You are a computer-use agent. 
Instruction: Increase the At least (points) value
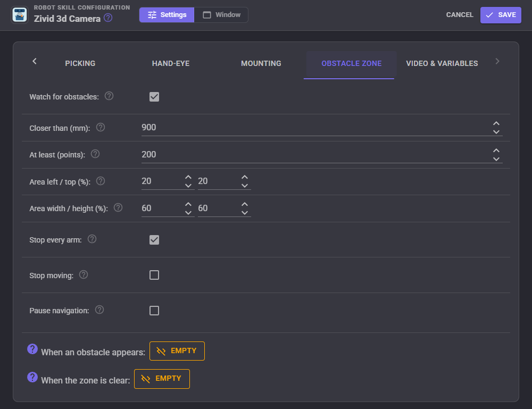pyautogui.click(x=496, y=151)
